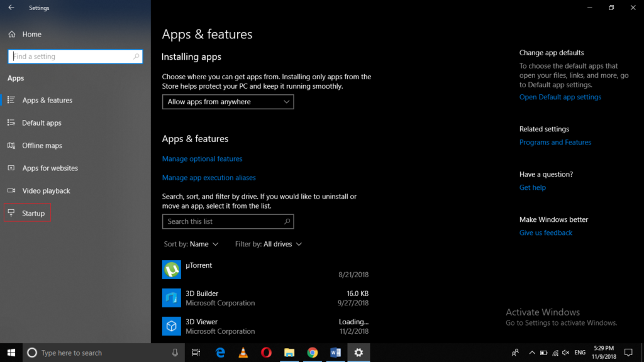Select the 3D Builder app icon
644x362 pixels.
(171, 298)
